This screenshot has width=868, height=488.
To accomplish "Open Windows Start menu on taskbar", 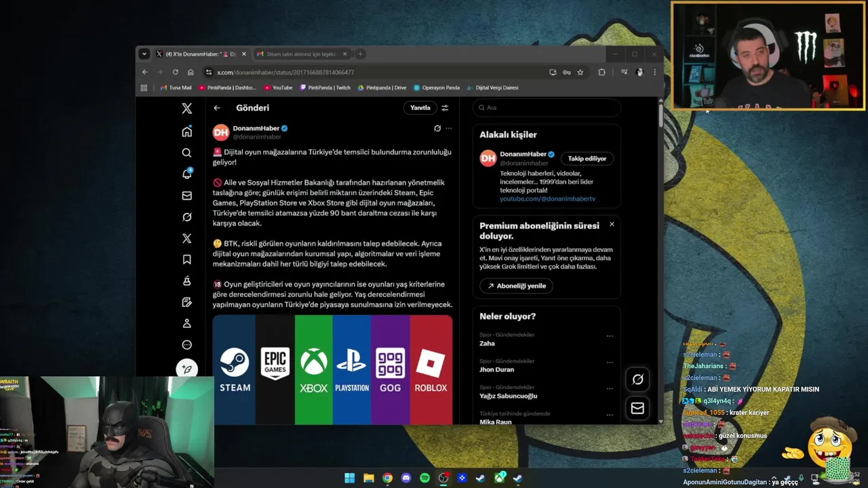I will click(x=349, y=478).
